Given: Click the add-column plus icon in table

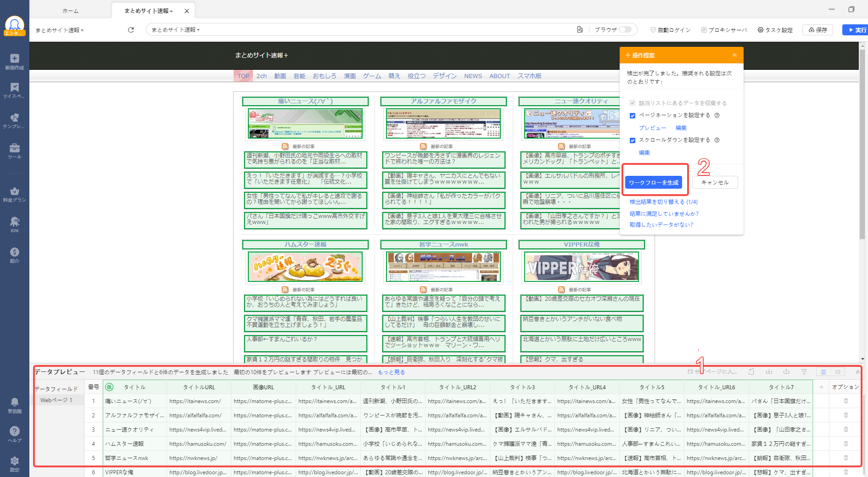Looking at the screenshot, I should coord(821,387).
